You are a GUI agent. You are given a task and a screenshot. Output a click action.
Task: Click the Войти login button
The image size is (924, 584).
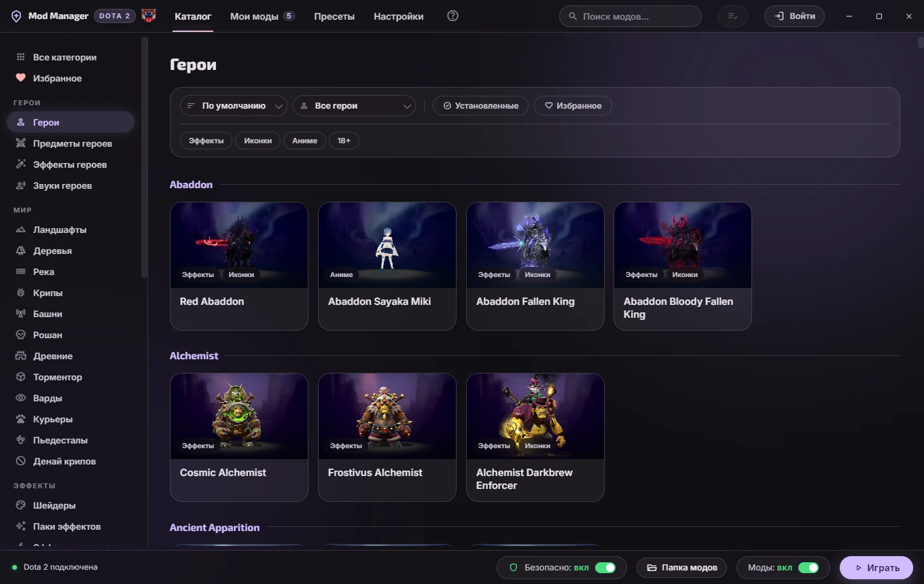[794, 16]
